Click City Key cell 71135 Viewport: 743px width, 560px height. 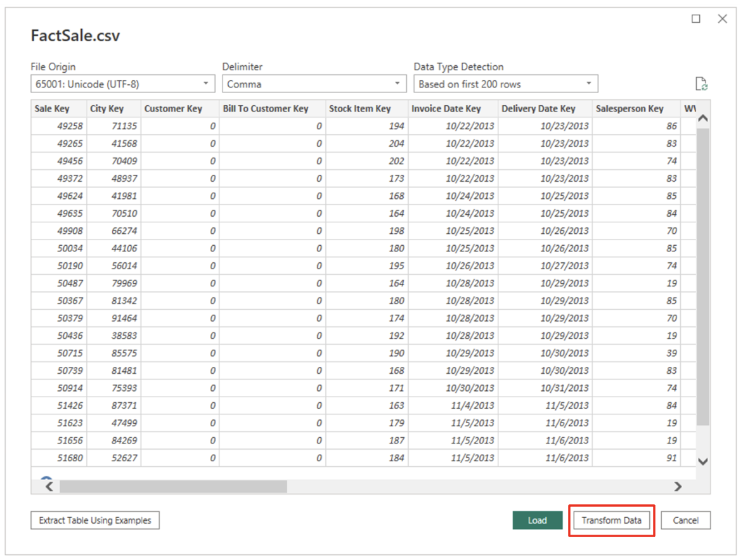[113, 126]
